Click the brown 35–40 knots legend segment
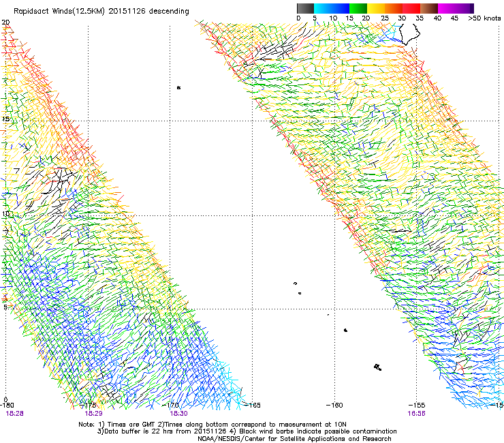Screen dimensions: 504x443 [x=429, y=8]
